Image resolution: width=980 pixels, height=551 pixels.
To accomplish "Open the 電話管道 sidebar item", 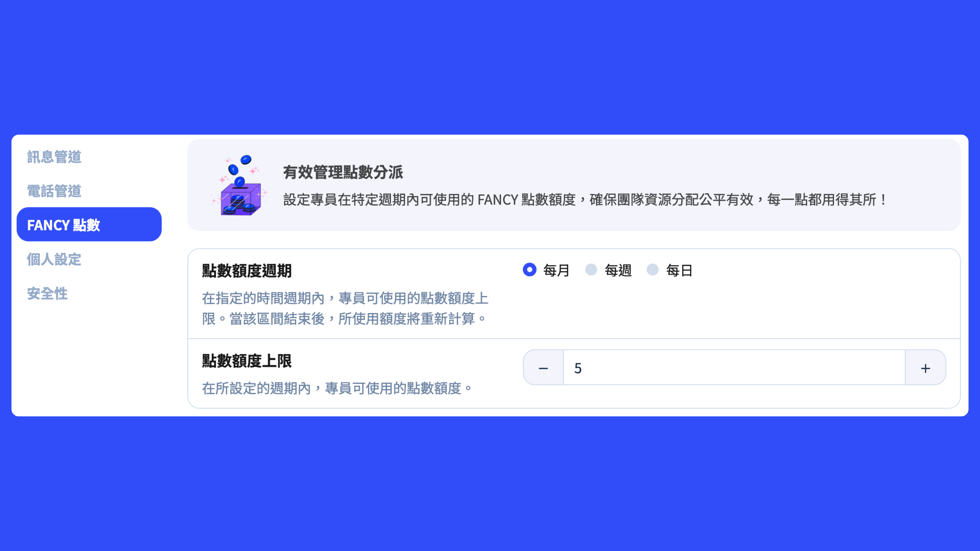I will [x=54, y=191].
